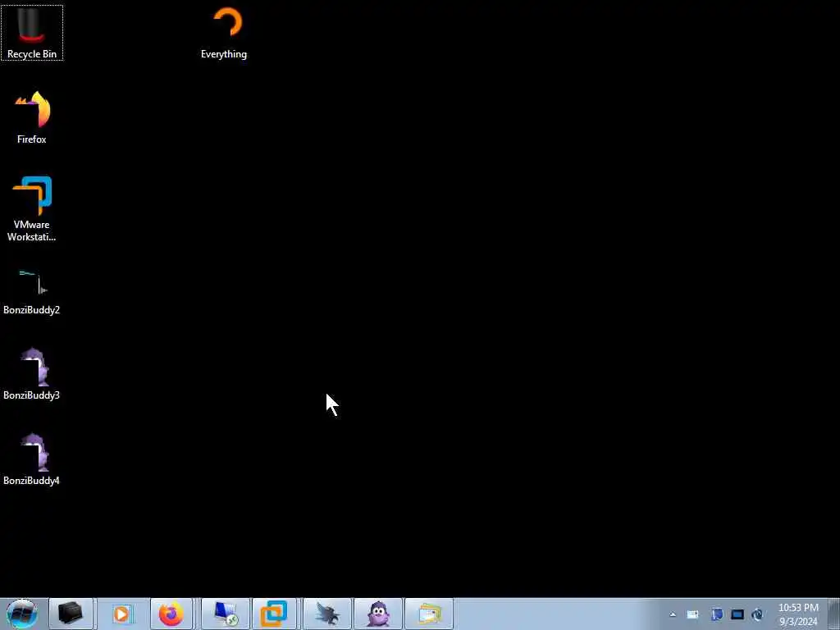The image size is (840, 630).
Task: Click the Show desktop strip
Action: [834, 614]
